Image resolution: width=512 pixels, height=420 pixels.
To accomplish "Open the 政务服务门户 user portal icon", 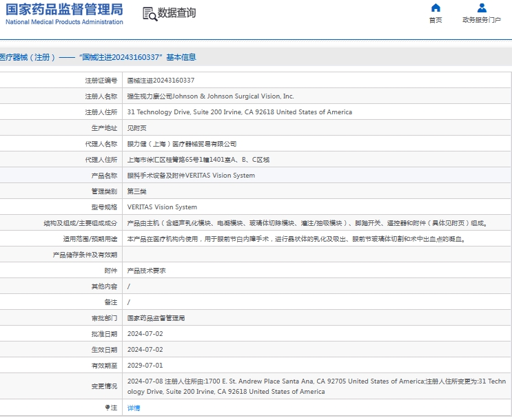I will tap(482, 8).
